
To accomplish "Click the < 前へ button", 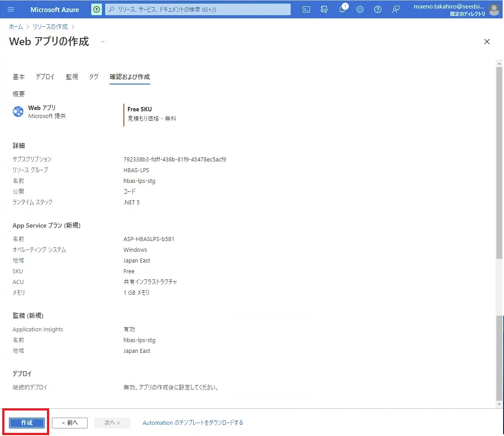I will (70, 423).
